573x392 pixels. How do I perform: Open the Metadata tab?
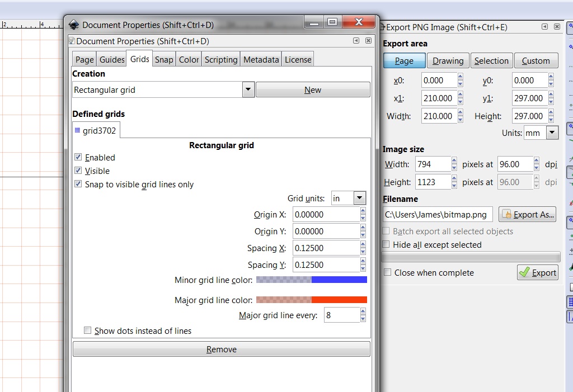point(261,60)
